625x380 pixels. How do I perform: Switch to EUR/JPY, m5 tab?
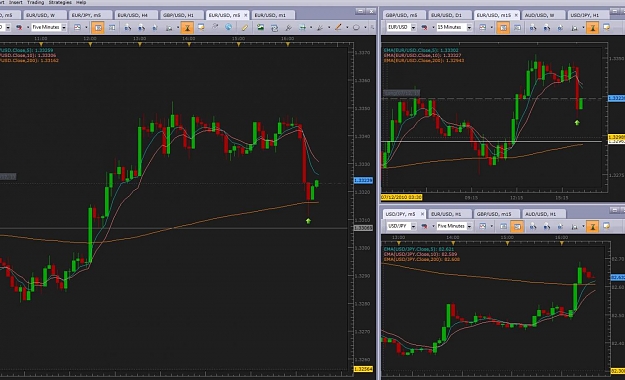90,15
